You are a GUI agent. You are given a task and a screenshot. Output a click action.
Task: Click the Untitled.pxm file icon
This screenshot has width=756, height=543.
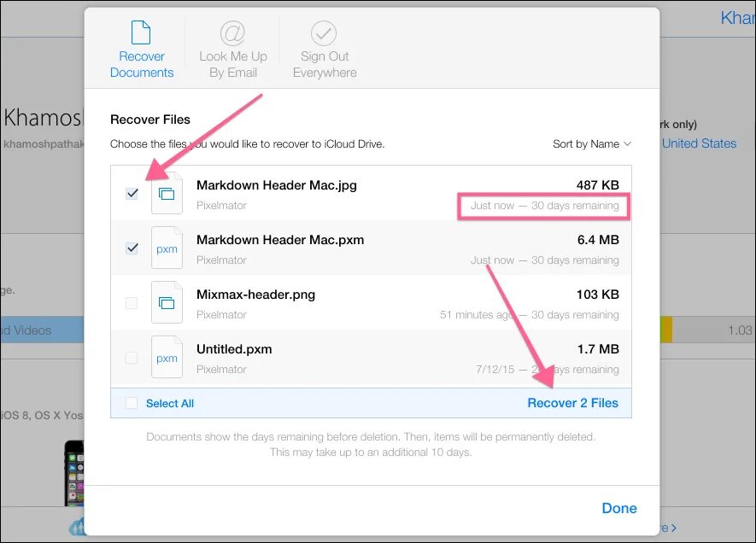coord(167,358)
